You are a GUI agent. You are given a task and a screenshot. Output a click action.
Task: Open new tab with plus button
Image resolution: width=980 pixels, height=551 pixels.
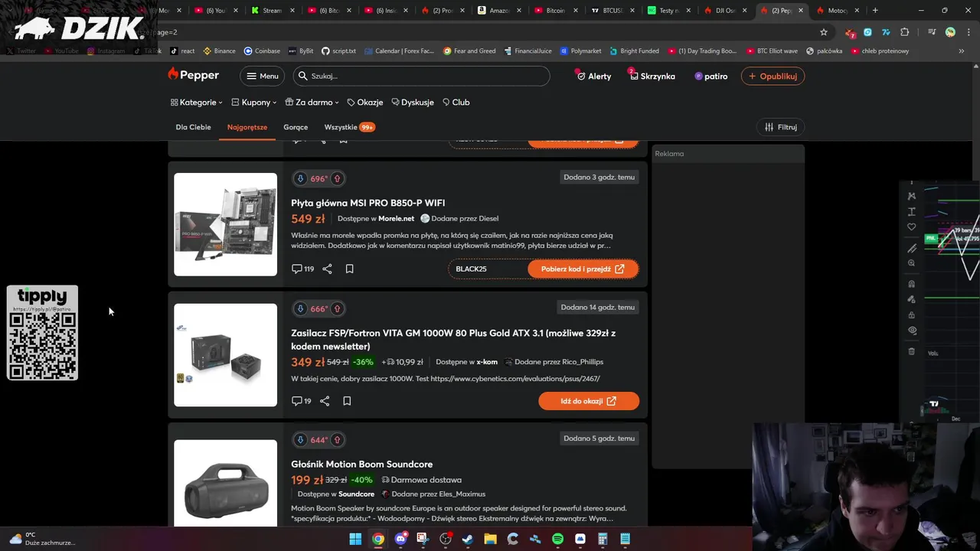coord(875,11)
